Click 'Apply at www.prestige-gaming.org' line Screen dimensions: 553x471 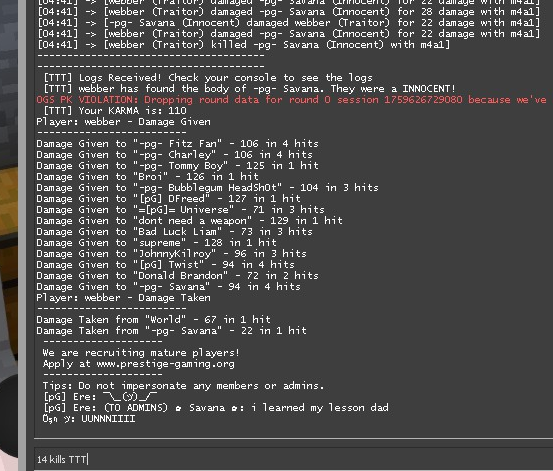[138, 363]
